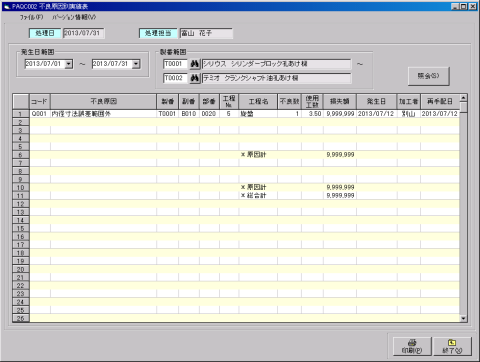Click the ※原因計 label in row 6
480x362 pixels.
(254, 155)
